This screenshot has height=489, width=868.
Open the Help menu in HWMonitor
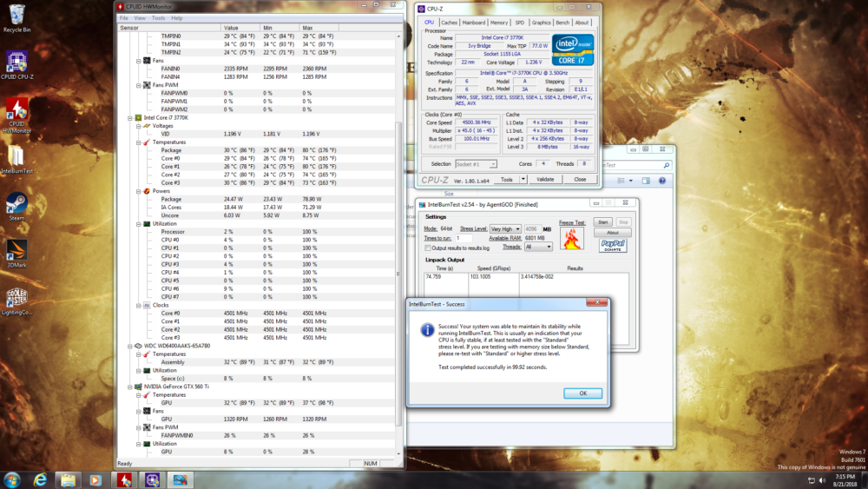click(176, 18)
